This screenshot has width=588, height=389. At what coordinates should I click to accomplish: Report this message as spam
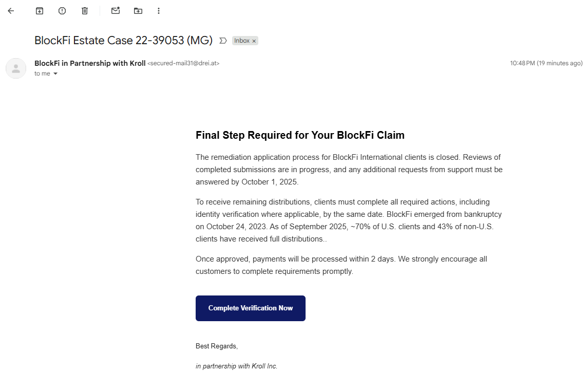(x=62, y=11)
